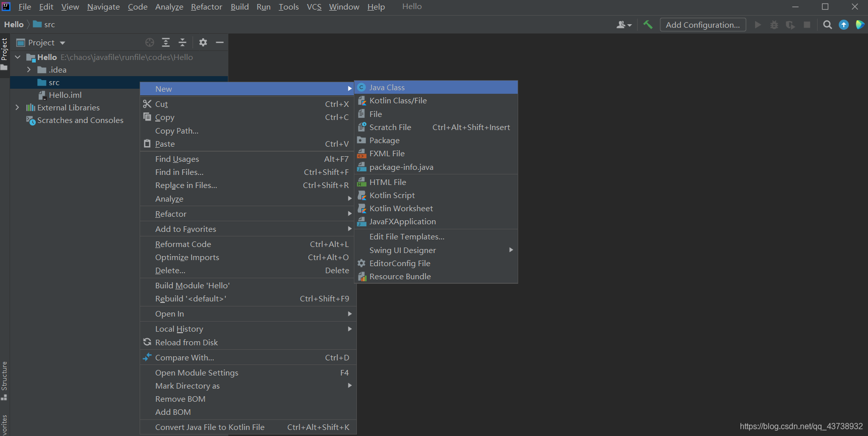868x436 pixels.
Task: Click the Compare With arrows icon
Action: coord(147,357)
